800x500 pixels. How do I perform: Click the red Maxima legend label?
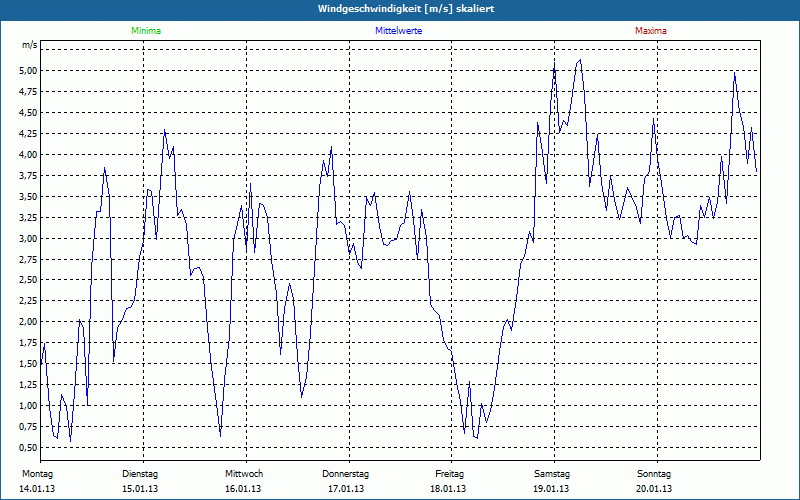click(x=651, y=31)
